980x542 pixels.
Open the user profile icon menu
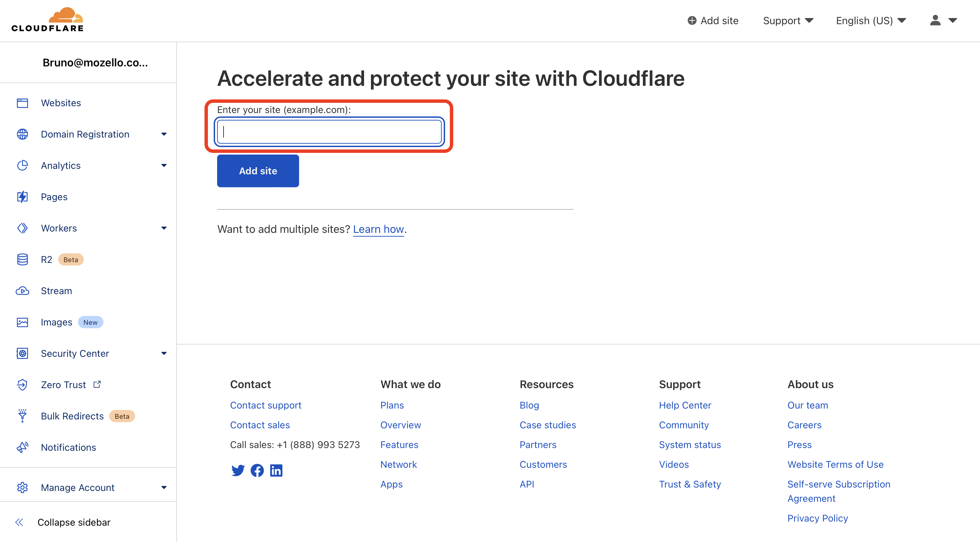[935, 20]
